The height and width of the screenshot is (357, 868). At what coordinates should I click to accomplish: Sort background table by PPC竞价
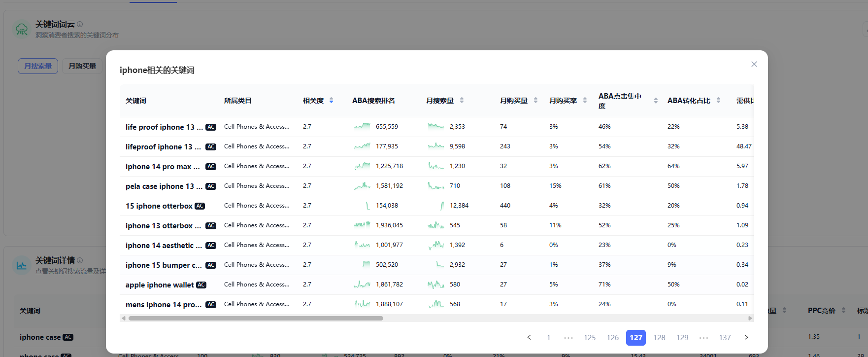coord(843,311)
